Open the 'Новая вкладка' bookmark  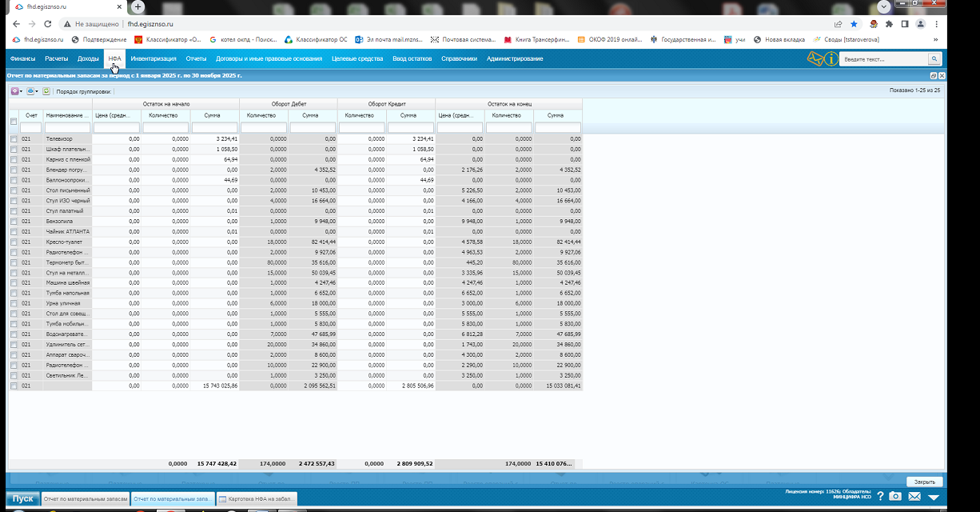(779, 39)
